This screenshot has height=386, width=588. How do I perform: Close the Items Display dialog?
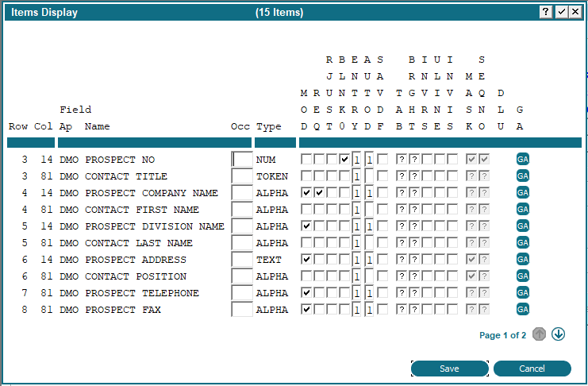575,12
